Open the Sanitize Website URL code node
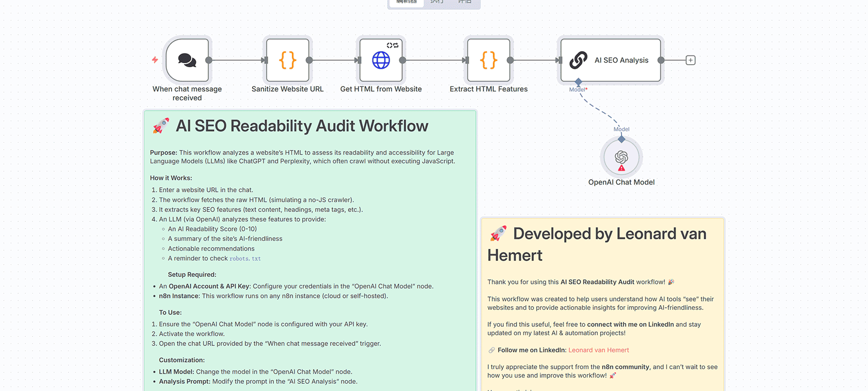The image size is (868, 391). pos(287,61)
